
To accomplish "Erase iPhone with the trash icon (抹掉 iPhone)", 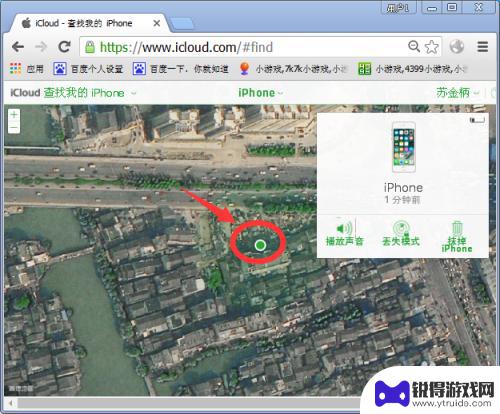I will tap(457, 237).
